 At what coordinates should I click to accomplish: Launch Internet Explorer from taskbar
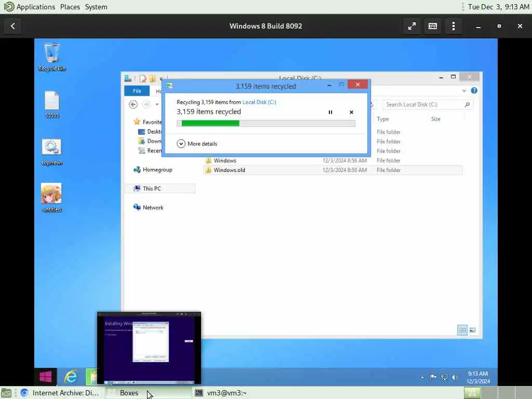pyautogui.click(x=71, y=377)
